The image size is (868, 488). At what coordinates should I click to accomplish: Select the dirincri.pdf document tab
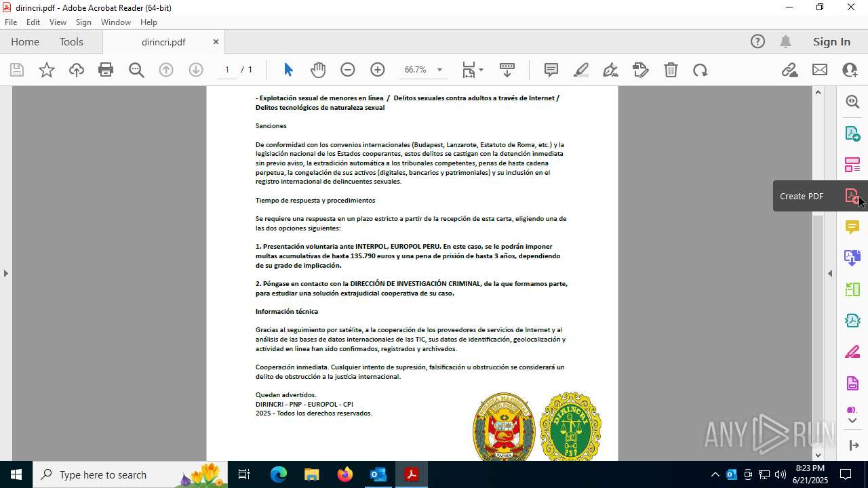pyautogui.click(x=163, y=41)
